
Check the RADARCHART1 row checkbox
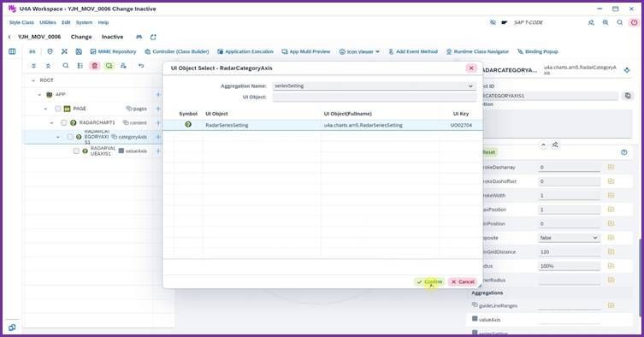click(63, 123)
